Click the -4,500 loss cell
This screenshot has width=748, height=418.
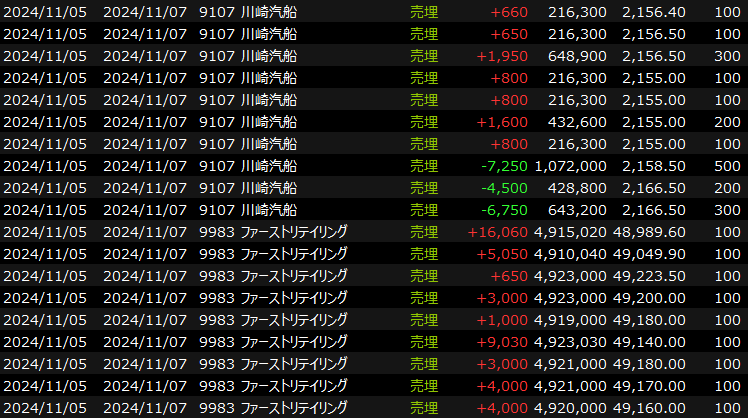pyautogui.click(x=505, y=188)
